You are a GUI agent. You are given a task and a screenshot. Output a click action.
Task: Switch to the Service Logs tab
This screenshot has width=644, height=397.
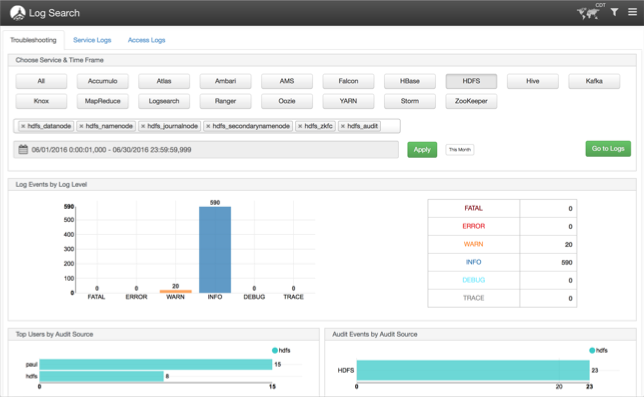pyautogui.click(x=92, y=40)
